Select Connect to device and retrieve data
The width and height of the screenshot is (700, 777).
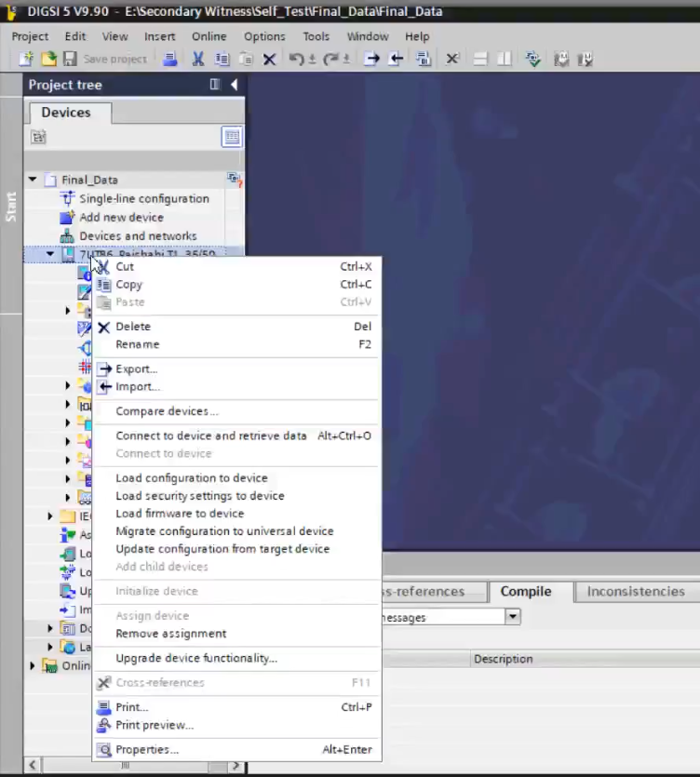[x=237, y=436]
